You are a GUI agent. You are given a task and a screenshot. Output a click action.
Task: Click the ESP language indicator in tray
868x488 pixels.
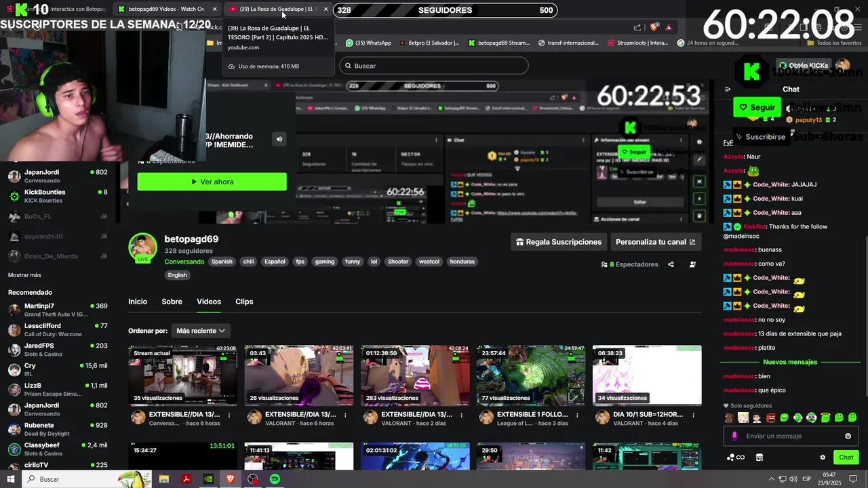pos(806,479)
